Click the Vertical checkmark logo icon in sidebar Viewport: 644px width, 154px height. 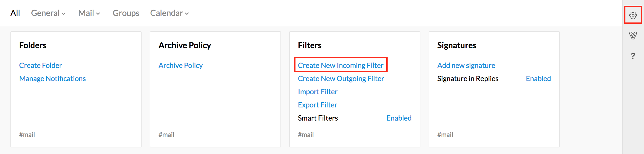click(633, 35)
